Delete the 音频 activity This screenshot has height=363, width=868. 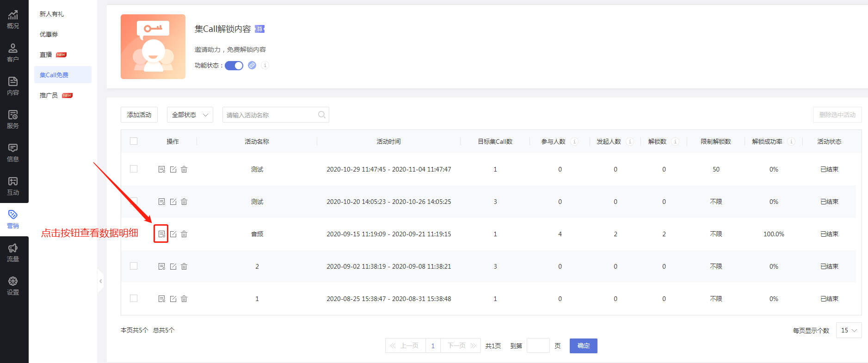pos(184,234)
